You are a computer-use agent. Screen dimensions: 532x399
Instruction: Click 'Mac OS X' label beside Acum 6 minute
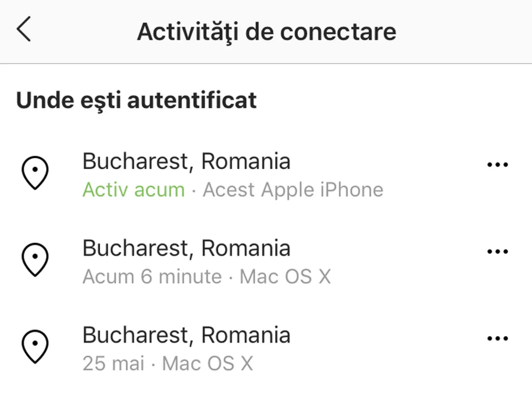click(x=285, y=277)
